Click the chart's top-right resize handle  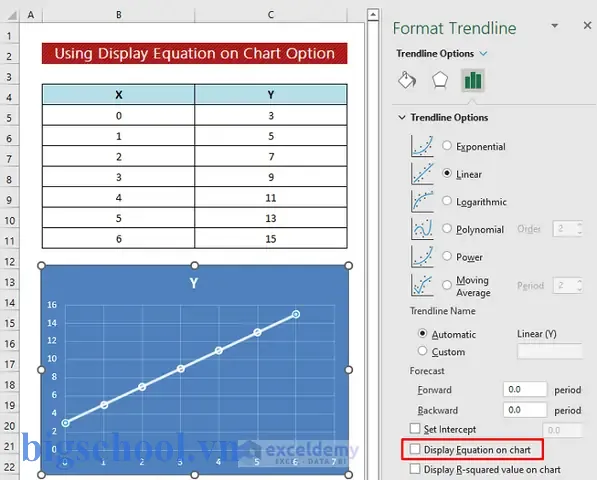(x=348, y=265)
